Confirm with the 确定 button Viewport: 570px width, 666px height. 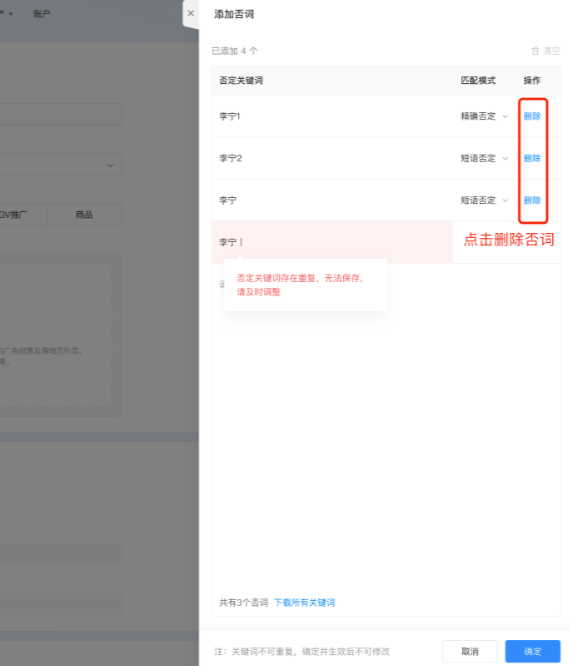tap(533, 651)
